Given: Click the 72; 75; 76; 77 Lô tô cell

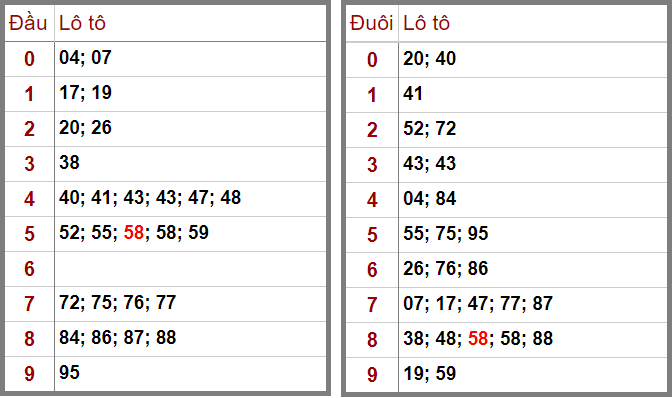Looking at the screenshot, I should pos(190,304).
